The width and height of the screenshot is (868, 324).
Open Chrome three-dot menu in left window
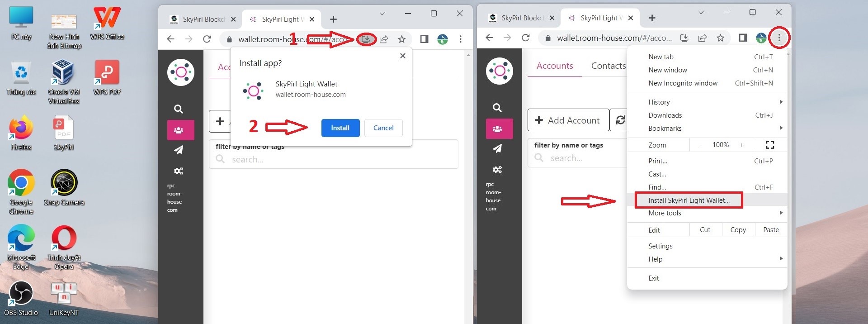461,39
